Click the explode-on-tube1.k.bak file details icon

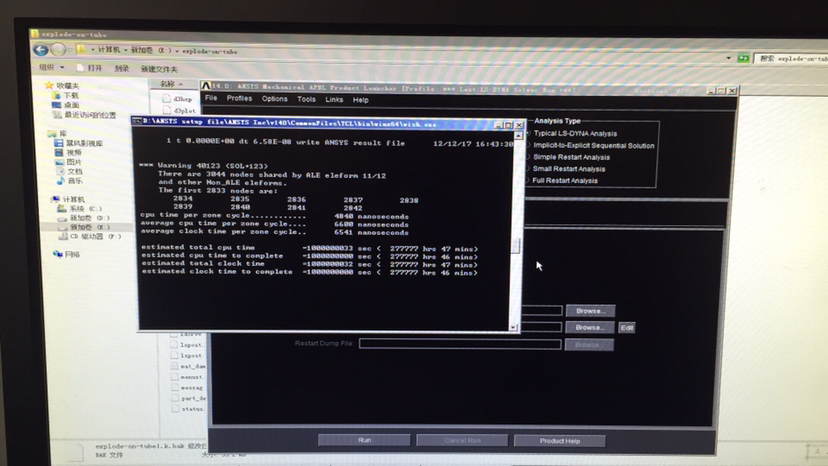[x=74, y=453]
